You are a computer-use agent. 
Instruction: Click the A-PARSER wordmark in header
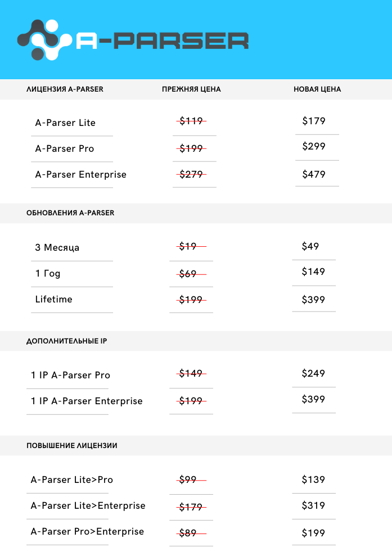coord(162,41)
